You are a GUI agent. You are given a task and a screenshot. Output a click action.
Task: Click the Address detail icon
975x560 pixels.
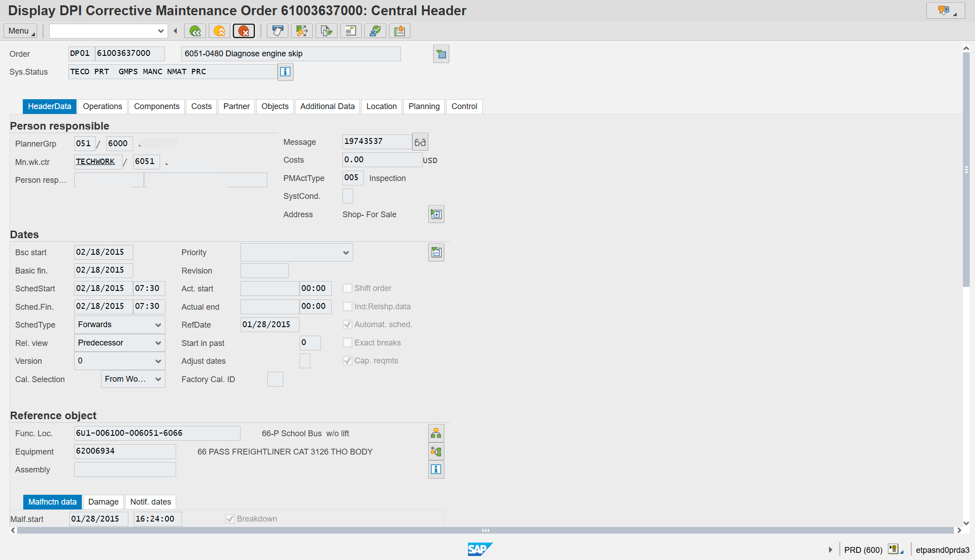click(436, 215)
